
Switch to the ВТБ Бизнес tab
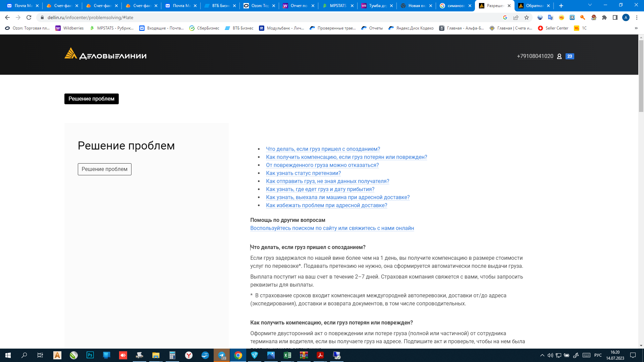220,6
